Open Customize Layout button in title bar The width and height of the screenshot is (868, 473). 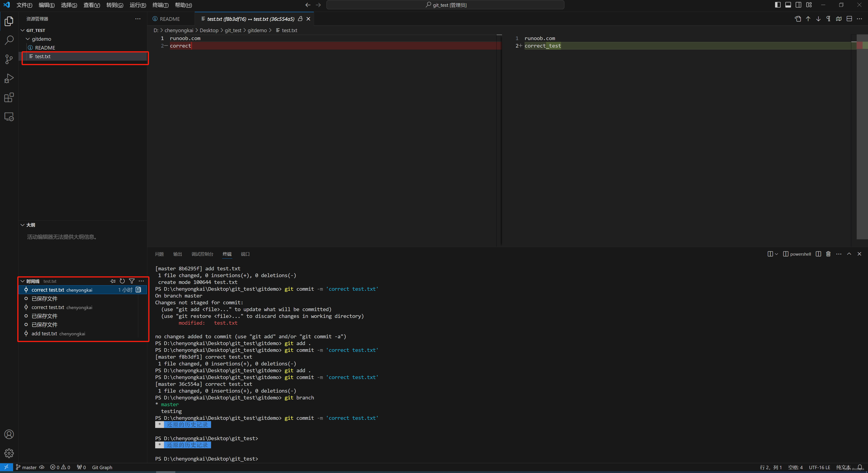pyautogui.click(x=809, y=5)
